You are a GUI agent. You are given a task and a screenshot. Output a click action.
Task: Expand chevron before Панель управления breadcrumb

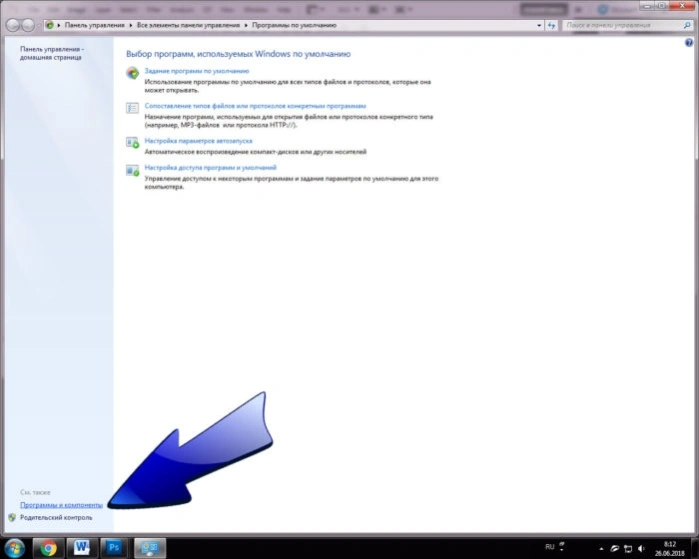point(59,25)
